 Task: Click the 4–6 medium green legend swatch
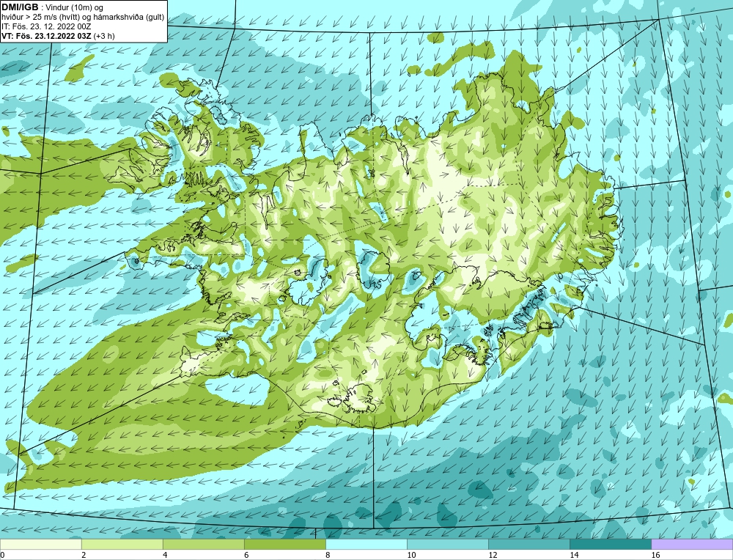203,545
